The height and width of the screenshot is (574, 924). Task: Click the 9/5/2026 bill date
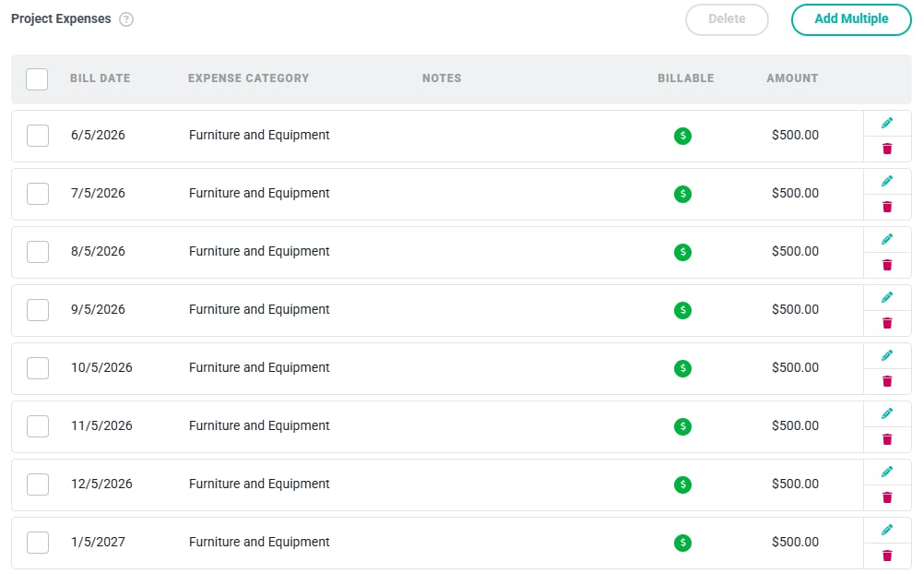(x=98, y=310)
